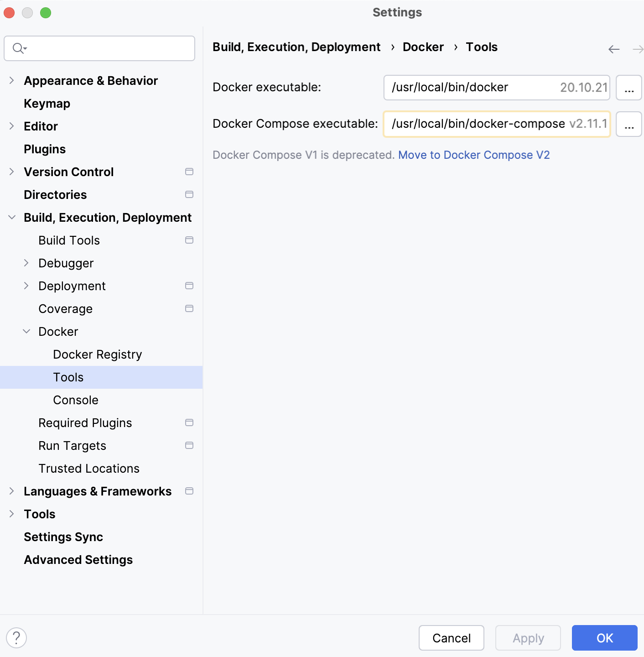The image size is (644, 657).
Task: Click Docker in the breadcrumb
Action: pyautogui.click(x=423, y=47)
